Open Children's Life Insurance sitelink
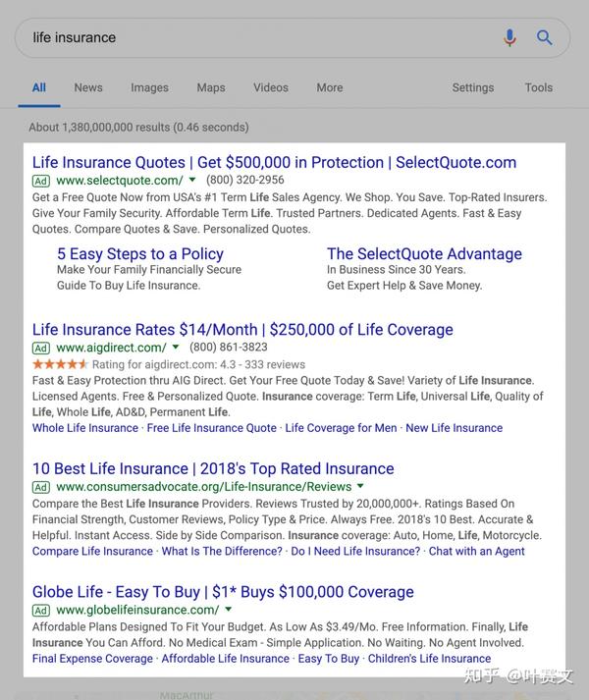This screenshot has width=589, height=700. [430, 659]
